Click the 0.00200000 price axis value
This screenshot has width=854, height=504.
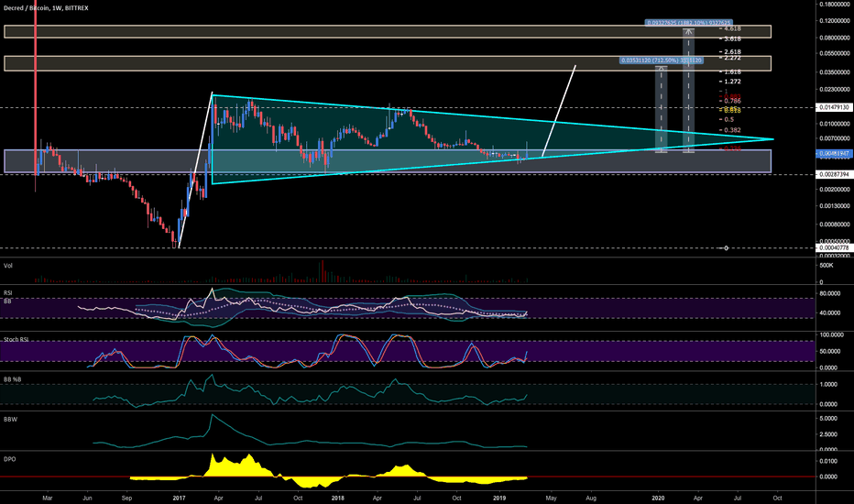pyautogui.click(x=835, y=190)
